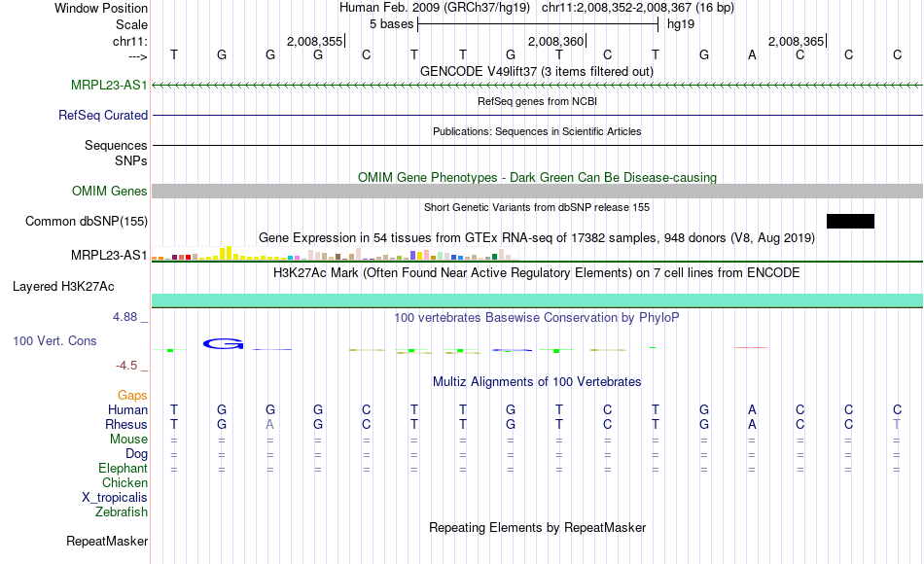Open the OMIM Genes track label
Viewport: 924px width, 564px height.
coord(110,191)
